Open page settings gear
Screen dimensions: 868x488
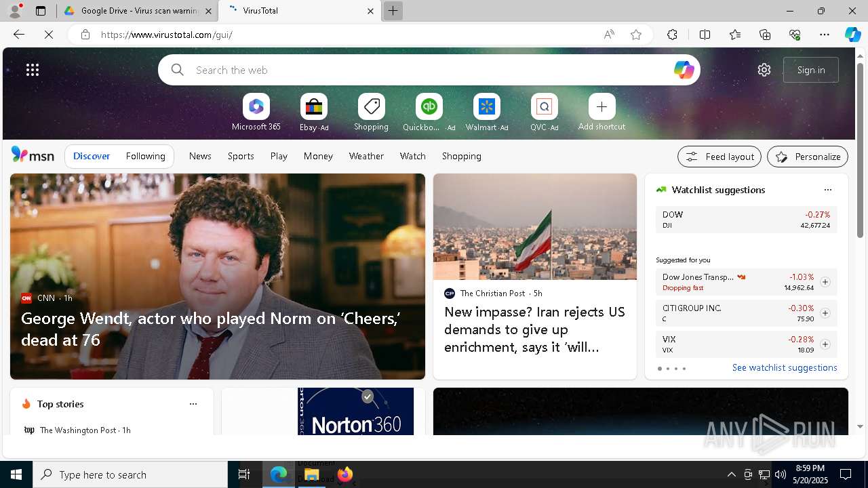pos(764,70)
